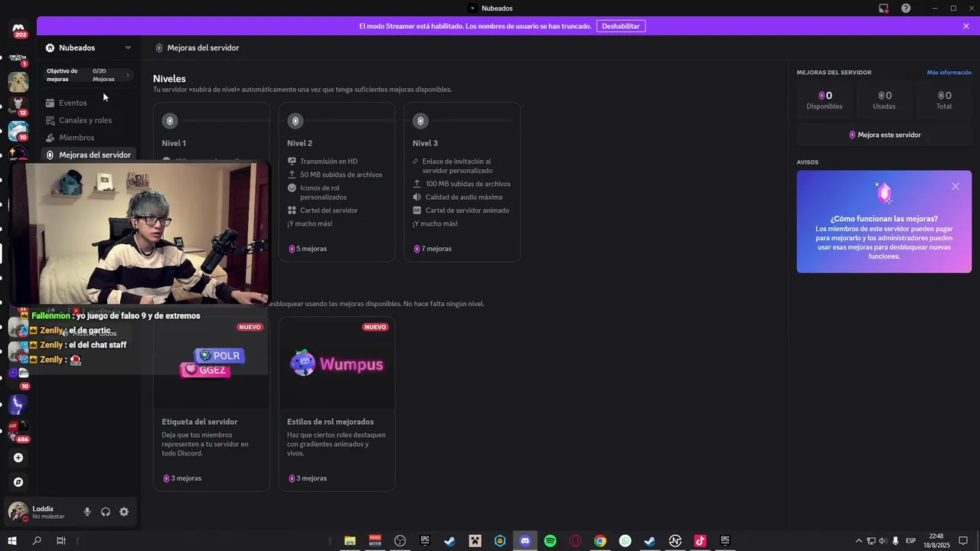
Task: Click 'Calidad de audio máxima' text
Action: 464,197
